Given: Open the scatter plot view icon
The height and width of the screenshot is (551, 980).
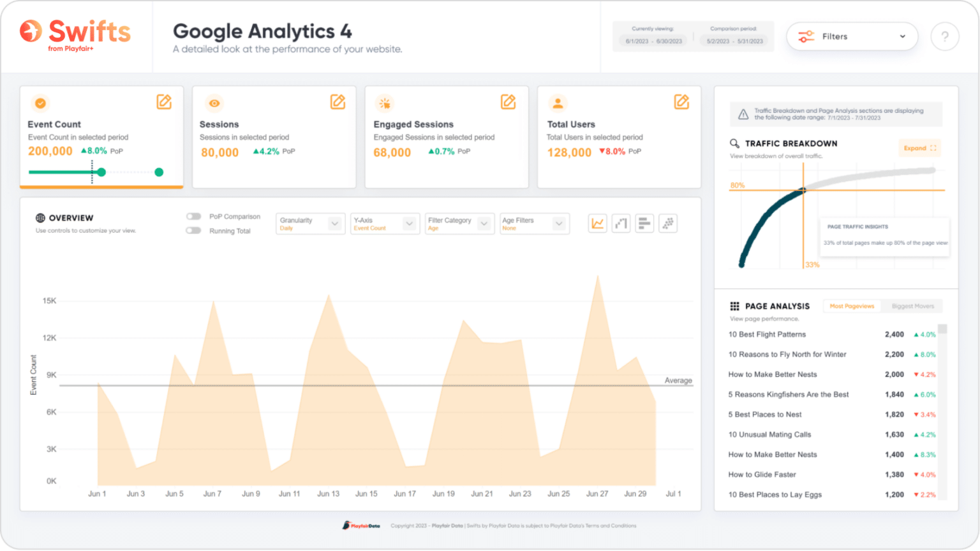Looking at the screenshot, I should [x=668, y=223].
